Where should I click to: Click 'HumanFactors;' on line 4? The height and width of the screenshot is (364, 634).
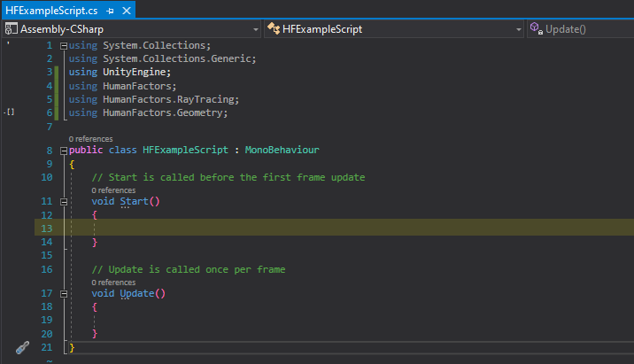coord(140,86)
